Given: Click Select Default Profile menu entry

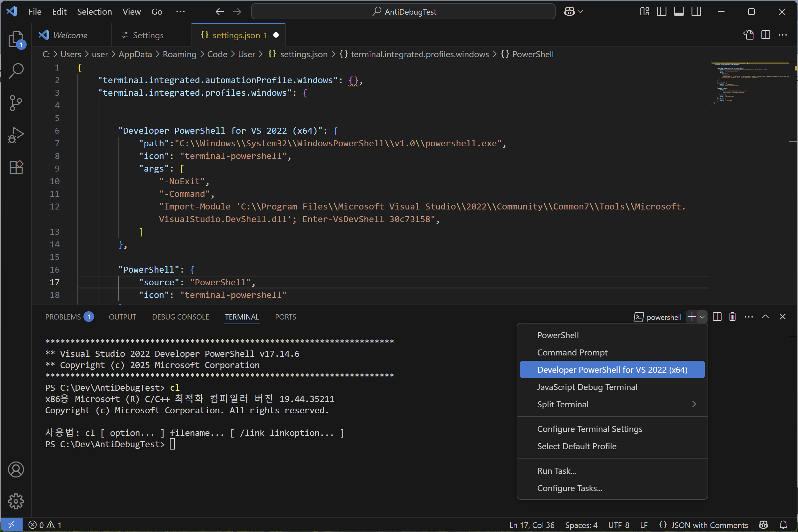Looking at the screenshot, I should (577, 446).
